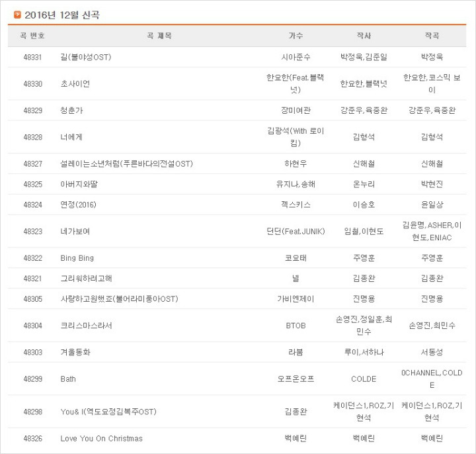The image size is (476, 454).
Task: Click lyricist '이승호'
Action: tap(364, 204)
